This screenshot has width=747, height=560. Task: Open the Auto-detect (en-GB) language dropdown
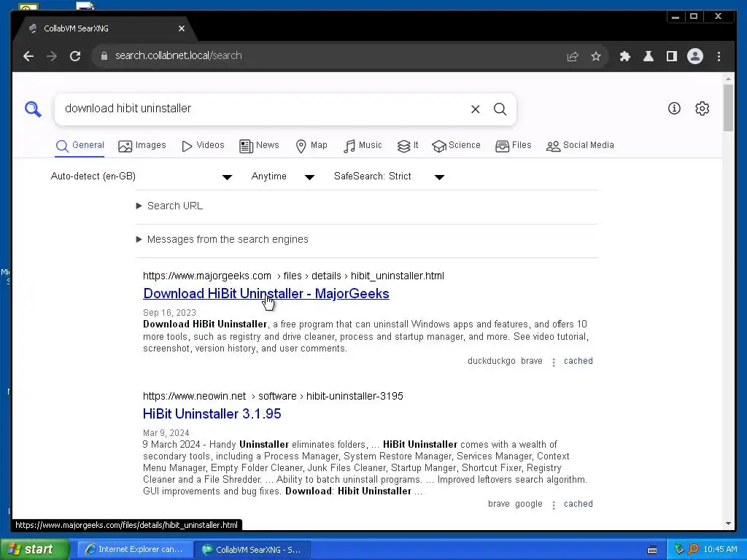[x=142, y=176]
